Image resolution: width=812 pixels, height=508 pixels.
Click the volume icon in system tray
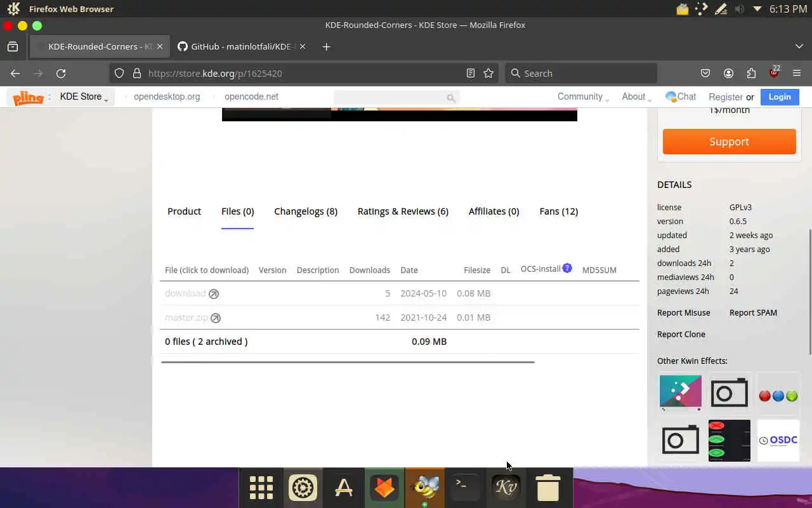click(x=739, y=9)
